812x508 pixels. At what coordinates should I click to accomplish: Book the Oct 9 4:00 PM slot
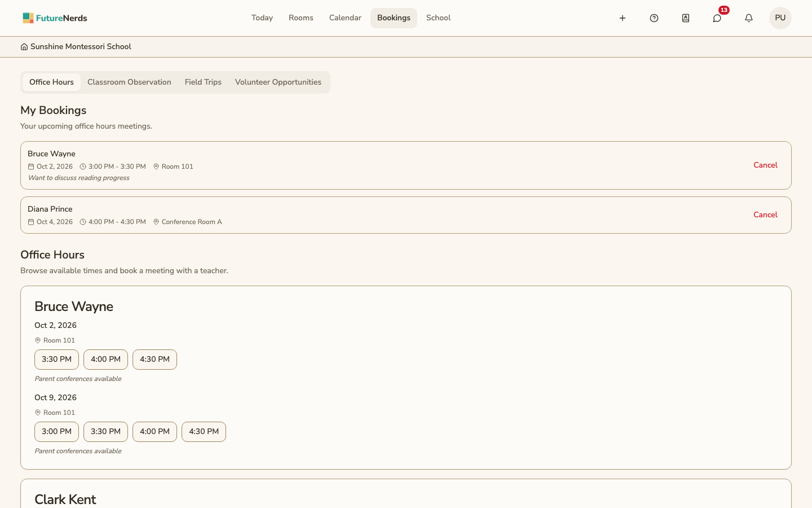point(155,432)
